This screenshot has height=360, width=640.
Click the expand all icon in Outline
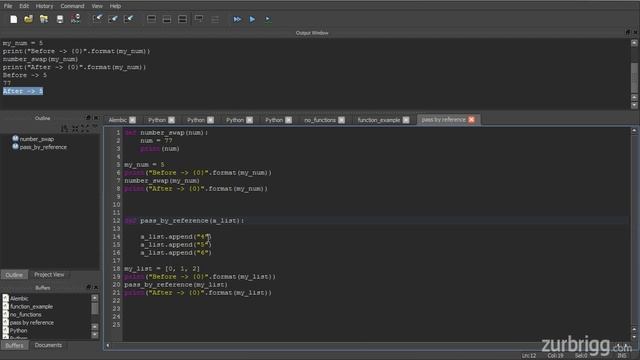pyautogui.click(x=75, y=129)
